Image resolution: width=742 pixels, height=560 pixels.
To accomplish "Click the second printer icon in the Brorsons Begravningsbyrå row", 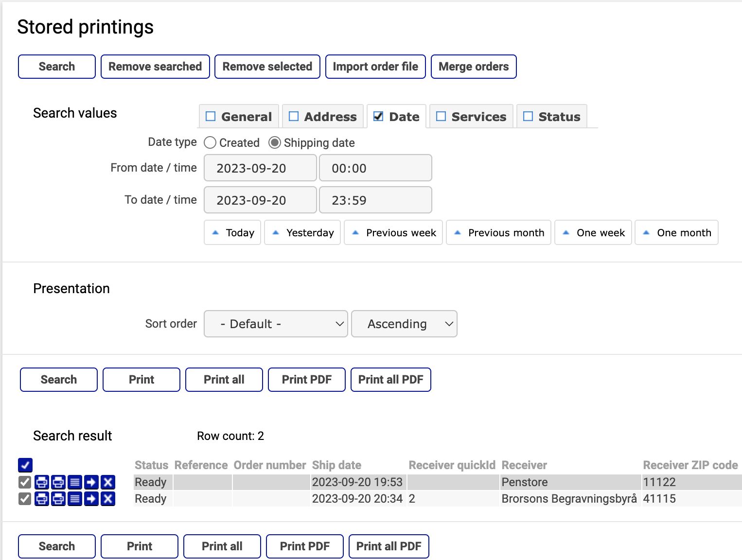I will pyautogui.click(x=58, y=499).
